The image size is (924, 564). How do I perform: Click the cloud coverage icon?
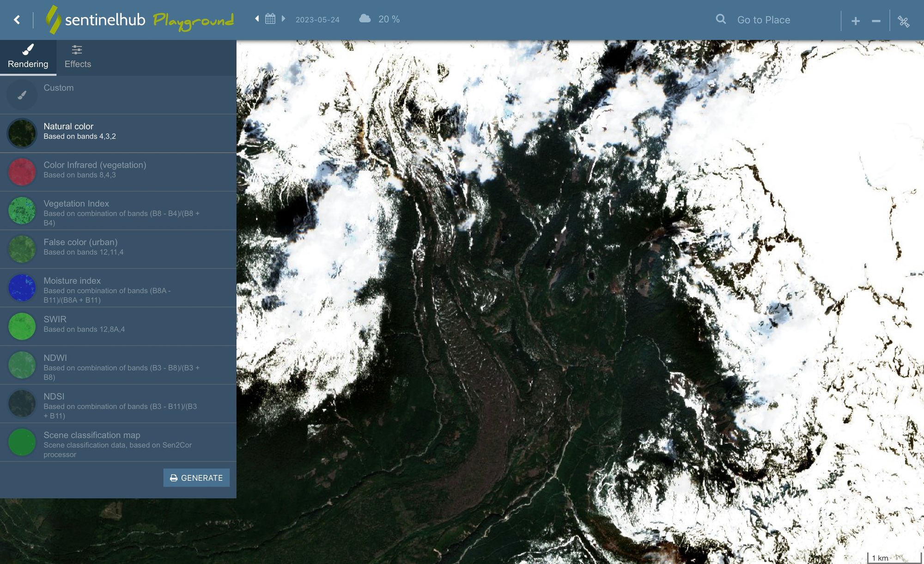click(x=365, y=19)
